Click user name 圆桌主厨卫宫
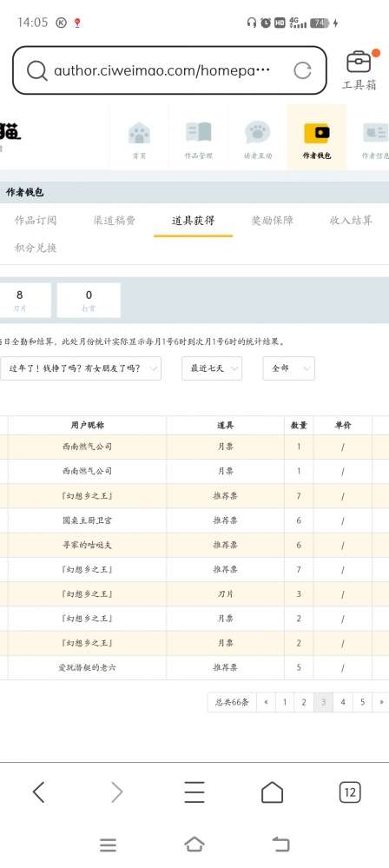Viewport: 389px width, 868px height. 87,520
